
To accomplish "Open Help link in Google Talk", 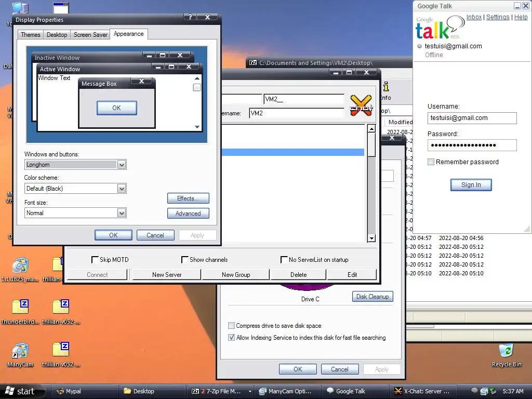I will (x=521, y=17).
